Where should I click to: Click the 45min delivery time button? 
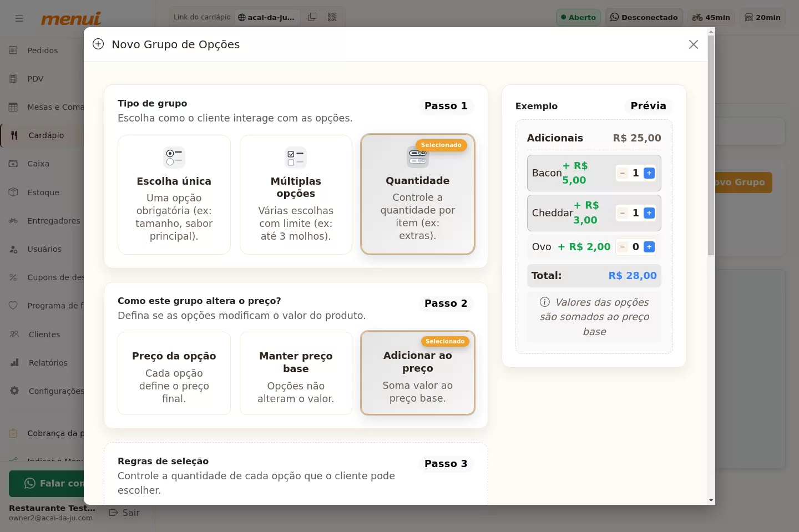pos(711,17)
